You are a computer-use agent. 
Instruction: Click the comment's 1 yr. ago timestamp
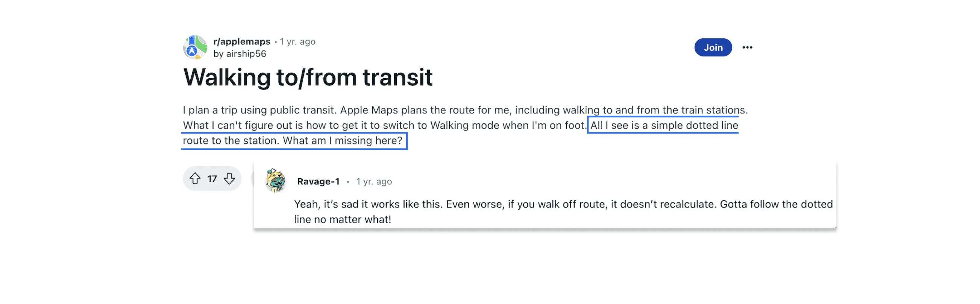pos(373,181)
